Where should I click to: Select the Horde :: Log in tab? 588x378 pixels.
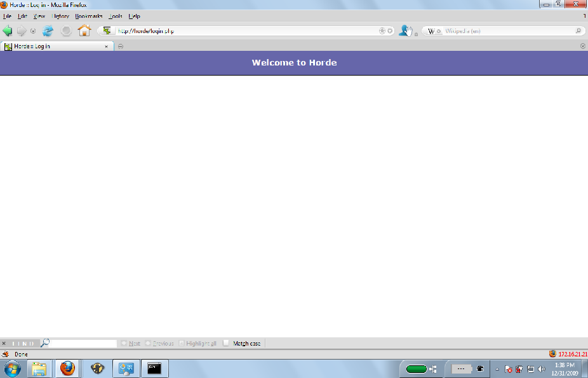(x=57, y=46)
